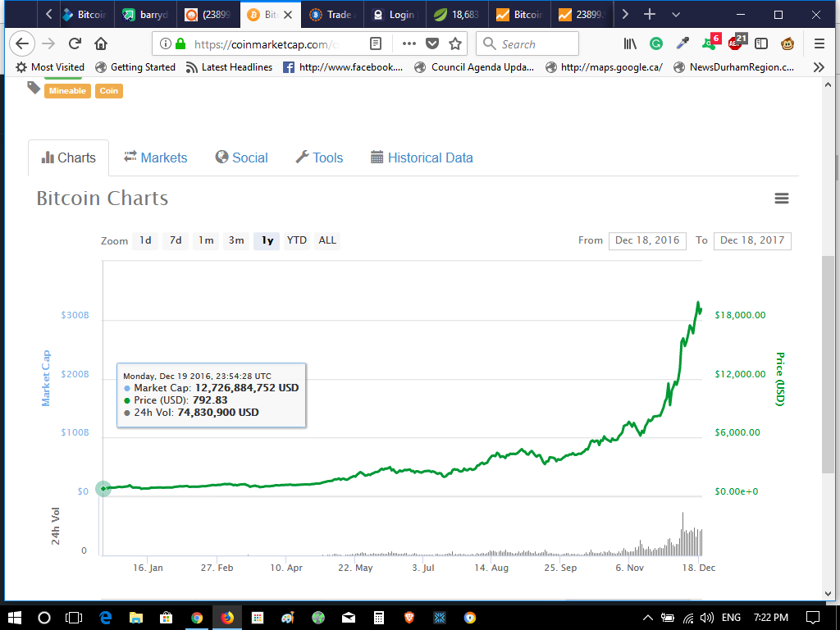
Task: Focus the browser Search box
Action: [x=527, y=44]
